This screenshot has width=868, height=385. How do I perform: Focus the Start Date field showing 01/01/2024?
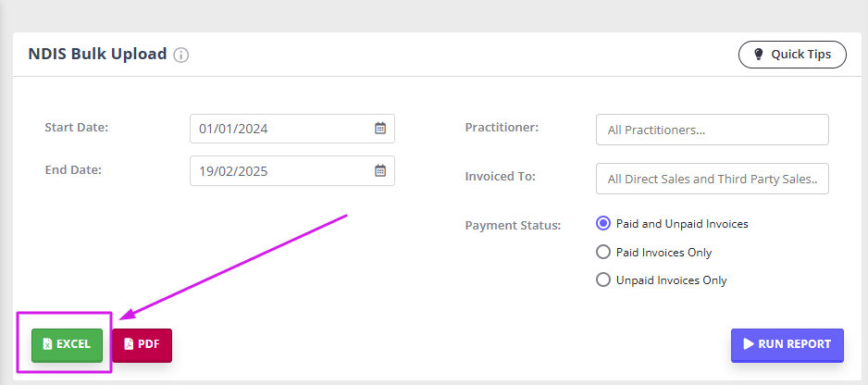(x=292, y=129)
